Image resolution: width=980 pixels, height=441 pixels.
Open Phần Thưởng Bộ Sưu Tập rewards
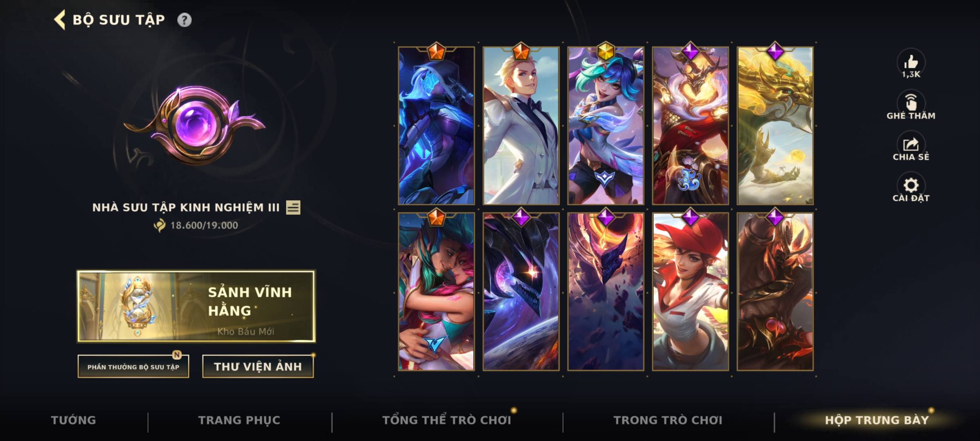[x=133, y=367]
